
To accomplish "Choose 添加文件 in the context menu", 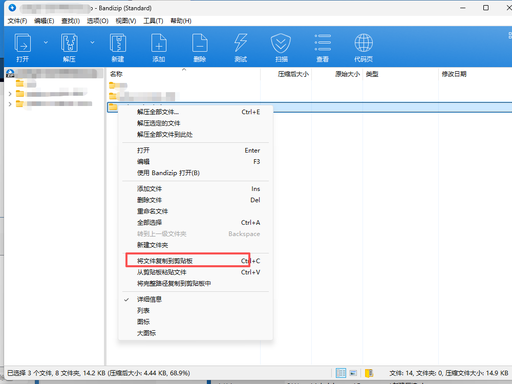I will tap(196, 189).
